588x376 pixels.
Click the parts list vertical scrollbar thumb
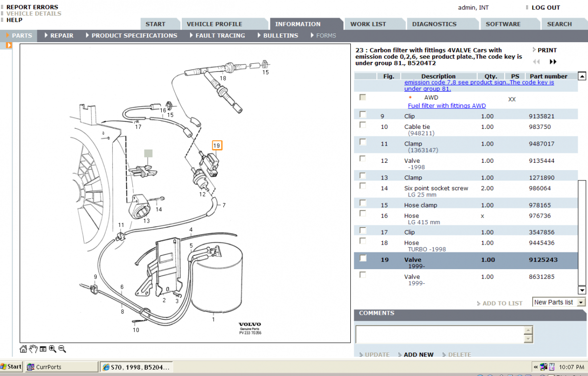(x=582, y=232)
